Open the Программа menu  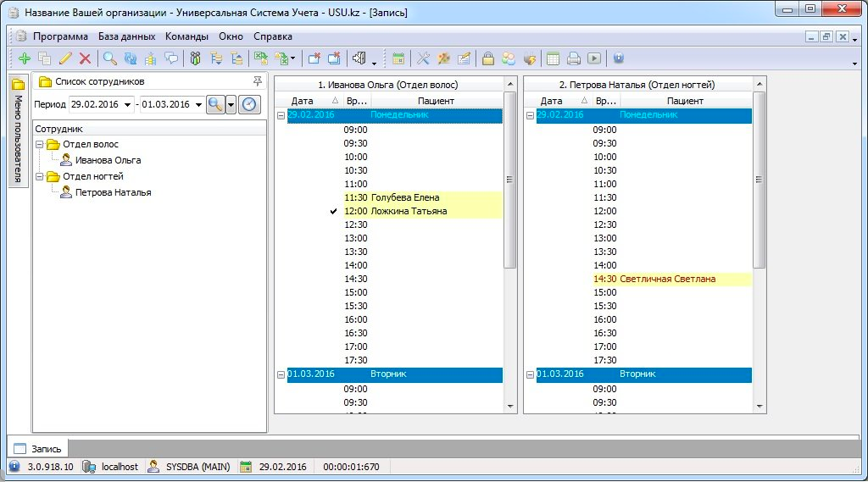(60, 36)
